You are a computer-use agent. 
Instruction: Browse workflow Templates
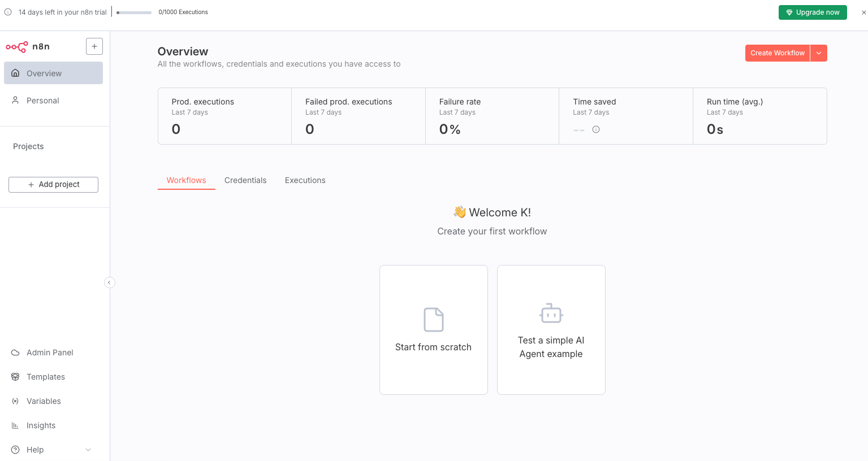[45, 377]
